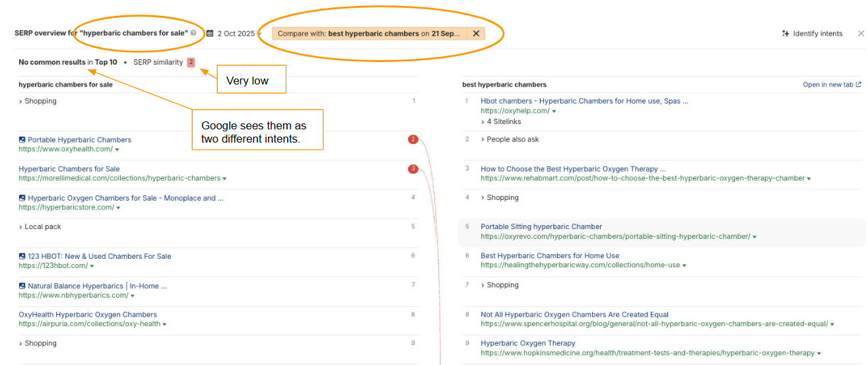Click red position badge 2 on oxyhealth row
The width and height of the screenshot is (868, 365).
click(x=413, y=140)
